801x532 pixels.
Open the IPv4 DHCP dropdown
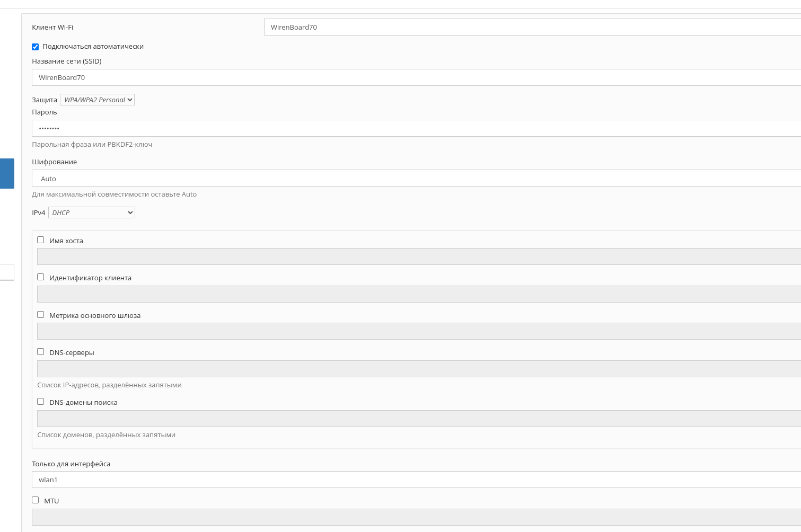coord(92,212)
